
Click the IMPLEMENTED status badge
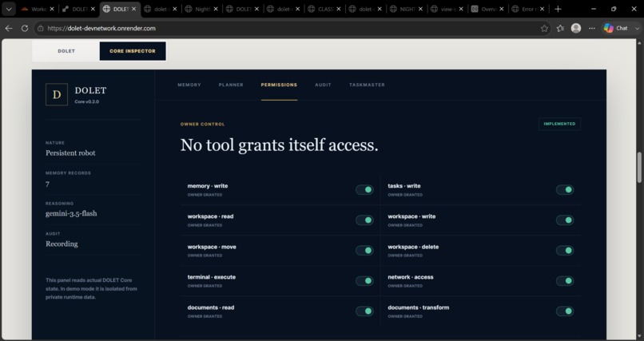559,124
